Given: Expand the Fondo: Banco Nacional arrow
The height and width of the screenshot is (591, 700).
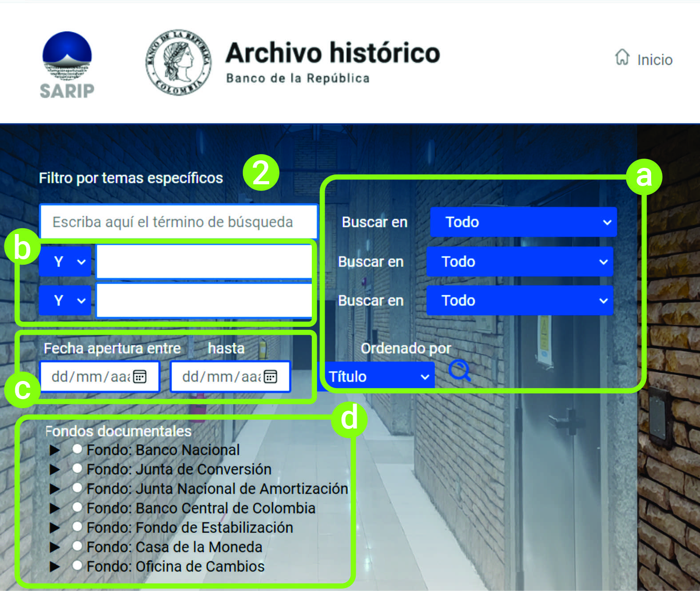Looking at the screenshot, I should click(x=55, y=450).
